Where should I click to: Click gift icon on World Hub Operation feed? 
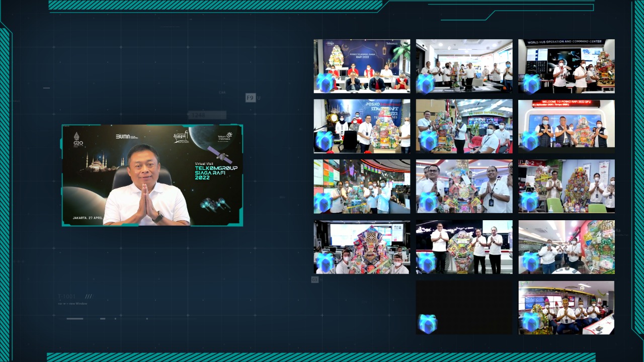(x=530, y=83)
